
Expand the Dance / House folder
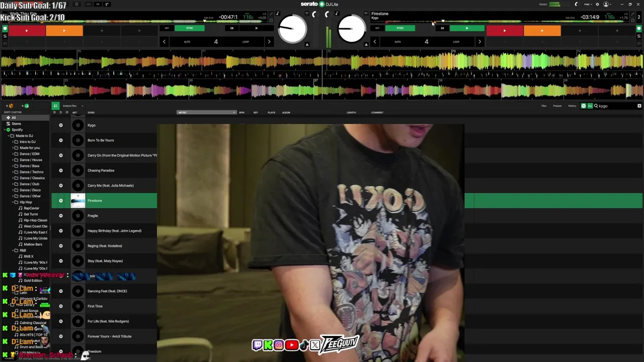[12, 160]
